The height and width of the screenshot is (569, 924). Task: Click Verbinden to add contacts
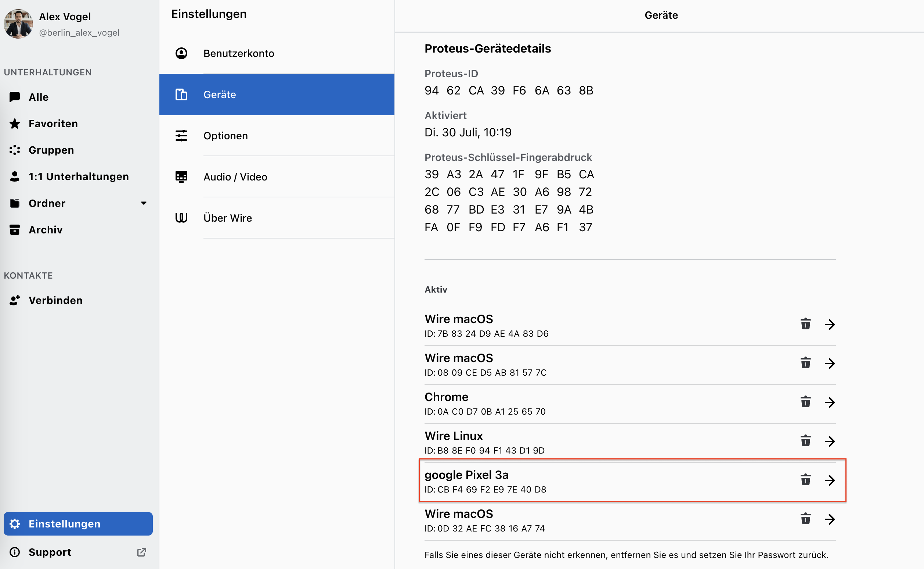pos(78,300)
